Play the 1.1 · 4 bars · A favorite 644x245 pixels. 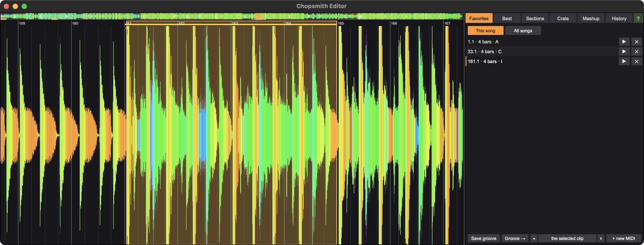pyautogui.click(x=624, y=42)
